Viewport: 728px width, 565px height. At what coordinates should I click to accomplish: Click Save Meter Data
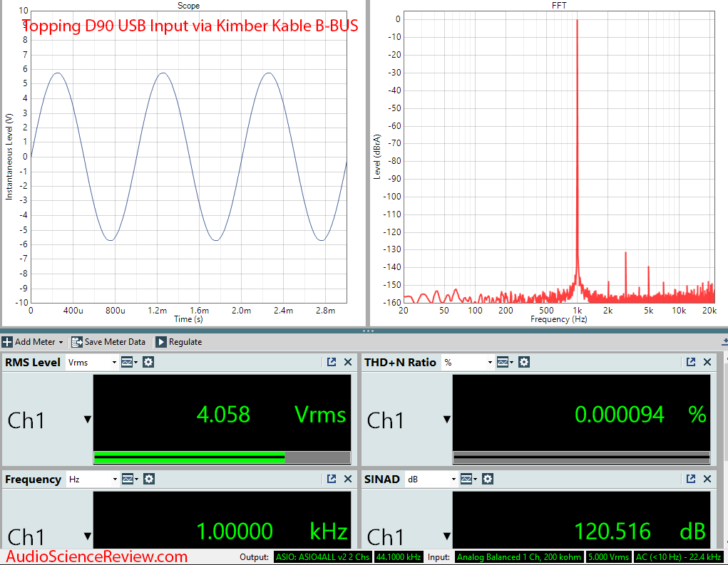pos(108,342)
